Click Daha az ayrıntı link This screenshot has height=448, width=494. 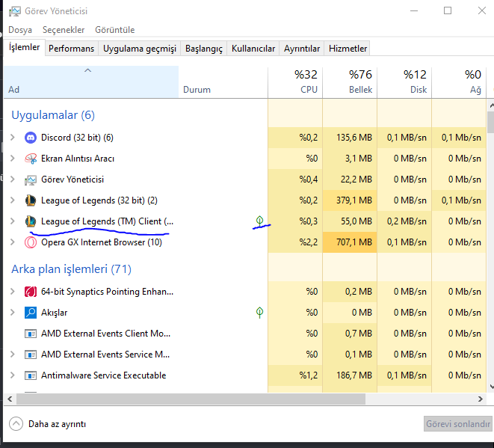57,424
